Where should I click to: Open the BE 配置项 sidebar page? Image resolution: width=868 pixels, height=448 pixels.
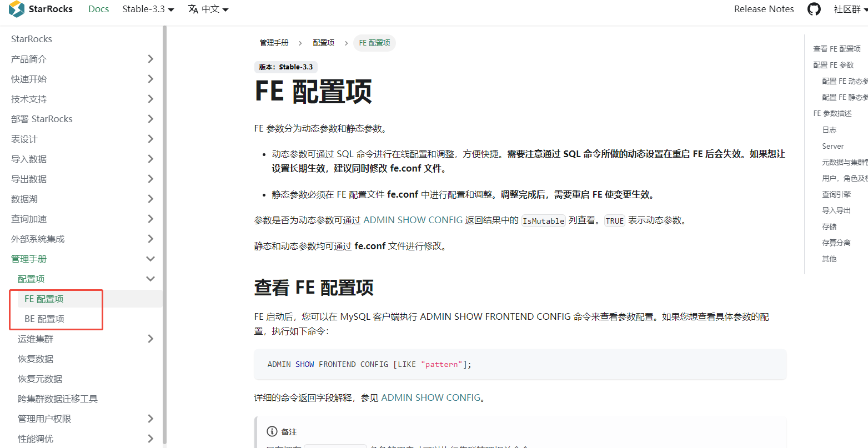pos(44,319)
